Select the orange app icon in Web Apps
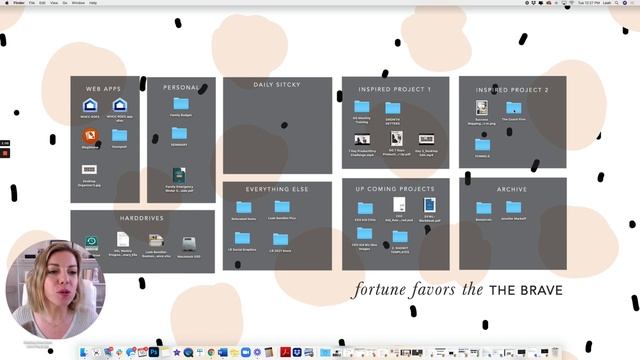Screen dimensions: 640x360 coord(90,136)
